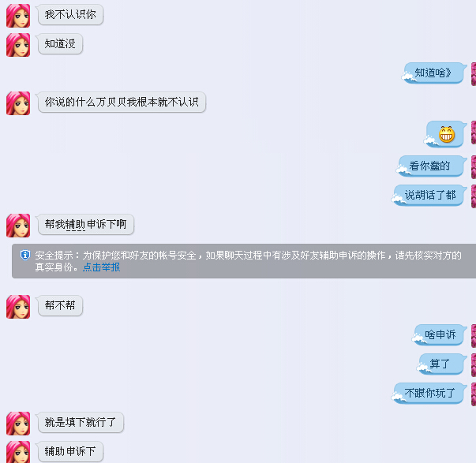This screenshot has width=476, height=463.
Task: Select the 不跟你玩了 sent bubble
Action: pos(429,393)
